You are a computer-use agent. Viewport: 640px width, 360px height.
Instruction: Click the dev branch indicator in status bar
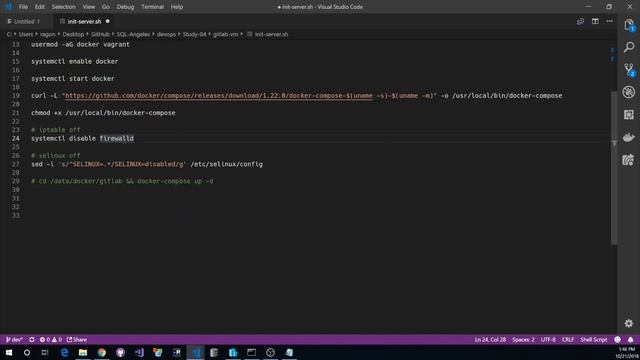coord(14,340)
